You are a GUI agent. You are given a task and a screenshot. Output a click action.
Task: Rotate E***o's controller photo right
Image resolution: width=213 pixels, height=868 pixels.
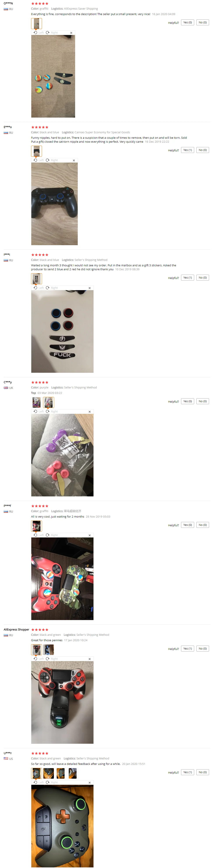pos(52,160)
